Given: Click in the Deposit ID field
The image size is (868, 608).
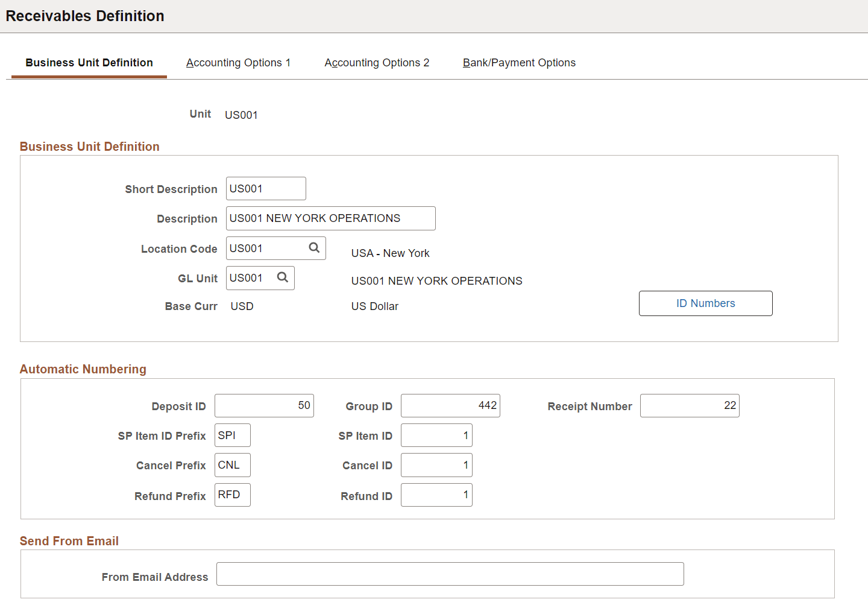Looking at the screenshot, I should click(x=263, y=405).
